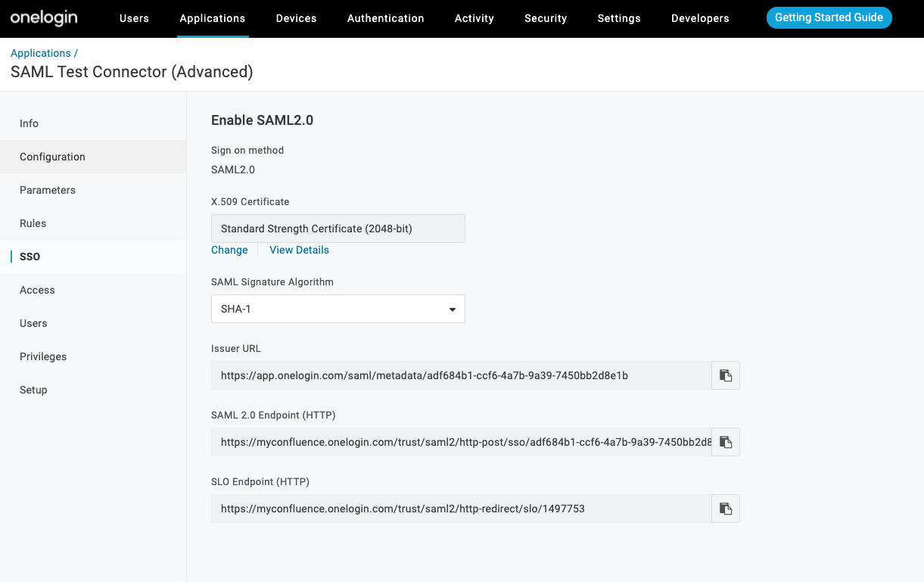Screen dimensions: 924x582
Task: Open the Authentication menu
Action: coord(386,18)
